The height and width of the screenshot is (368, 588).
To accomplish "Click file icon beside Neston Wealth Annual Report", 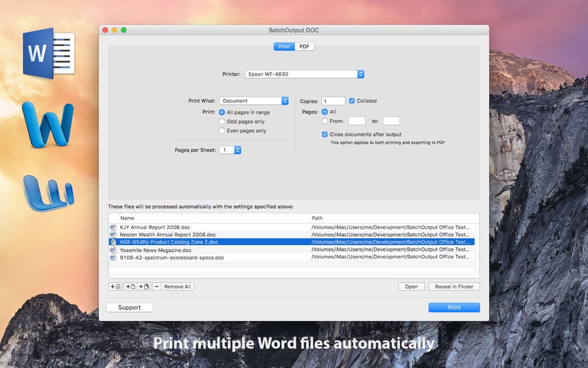I will pyautogui.click(x=113, y=234).
